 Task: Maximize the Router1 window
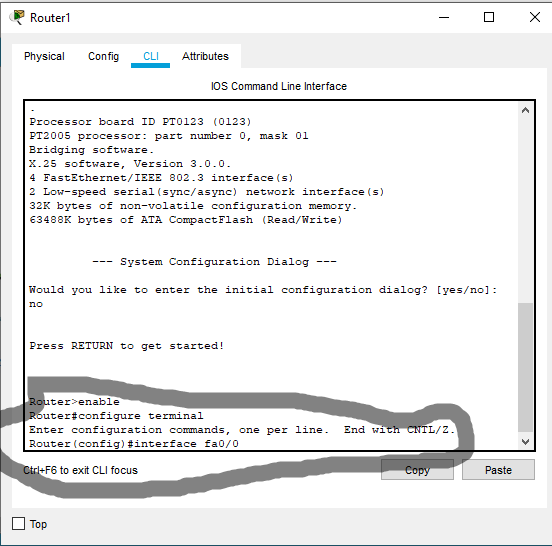[489, 17]
